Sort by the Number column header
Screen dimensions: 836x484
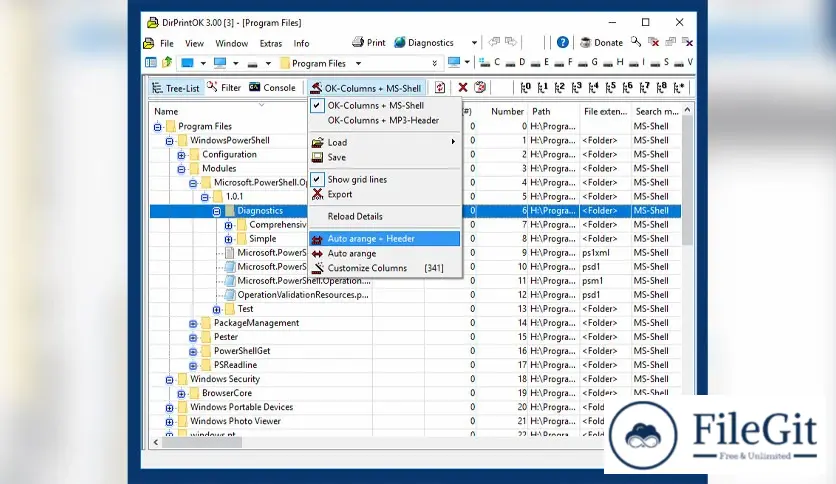[x=507, y=111]
